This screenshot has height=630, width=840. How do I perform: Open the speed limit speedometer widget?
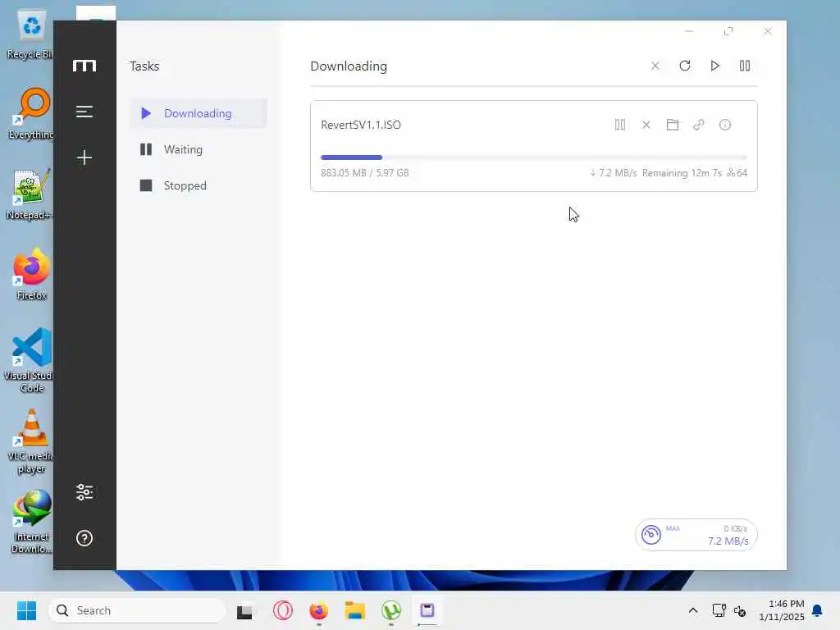click(x=651, y=535)
